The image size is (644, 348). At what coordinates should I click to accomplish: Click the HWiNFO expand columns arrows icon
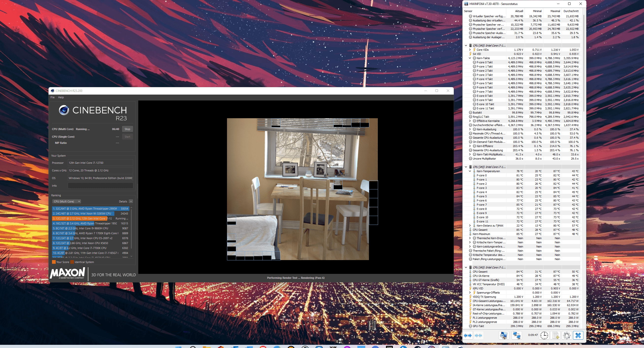[468, 335]
